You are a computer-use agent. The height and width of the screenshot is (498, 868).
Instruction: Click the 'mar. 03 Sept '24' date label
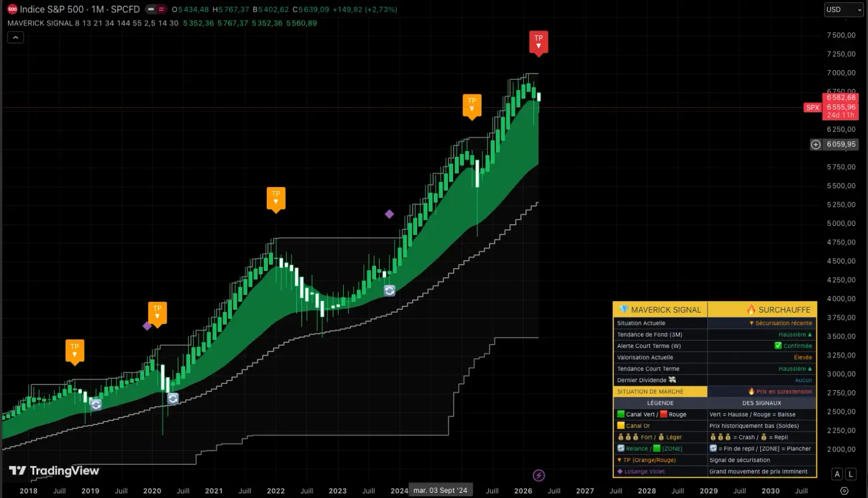pyautogui.click(x=440, y=490)
